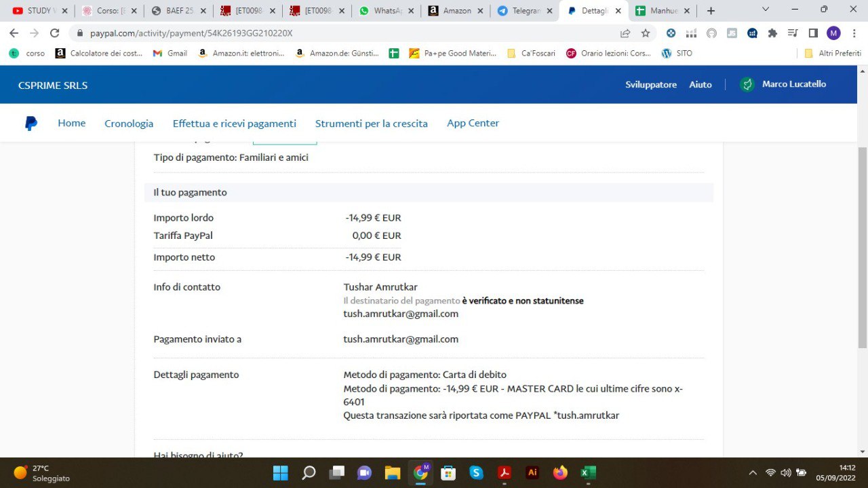Open Skype from the taskbar
The height and width of the screenshot is (488, 868).
(477, 472)
